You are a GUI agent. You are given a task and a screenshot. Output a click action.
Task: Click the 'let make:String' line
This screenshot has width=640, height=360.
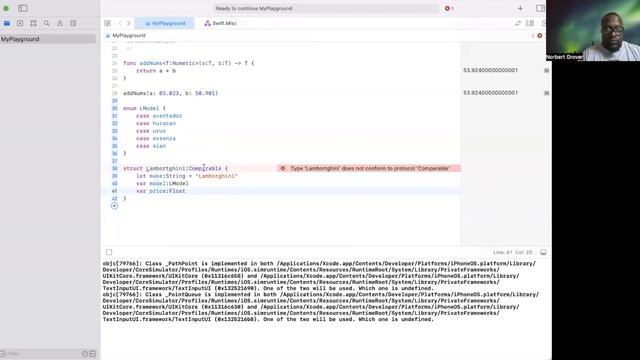[187, 176]
